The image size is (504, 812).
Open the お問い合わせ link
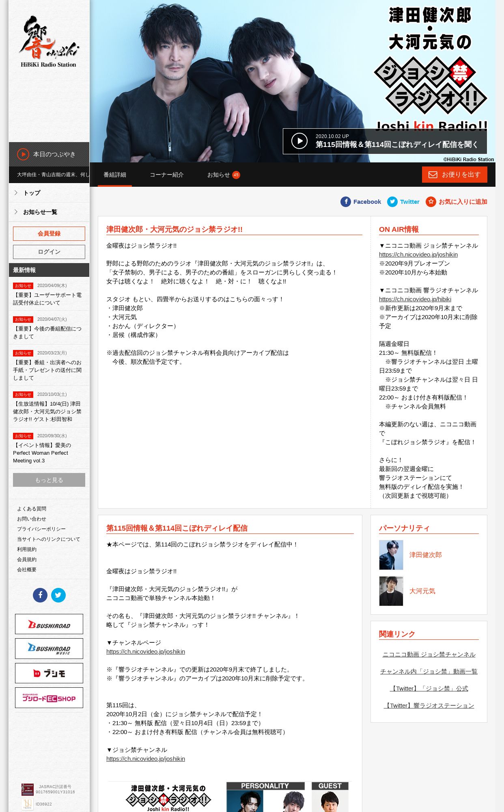32,519
